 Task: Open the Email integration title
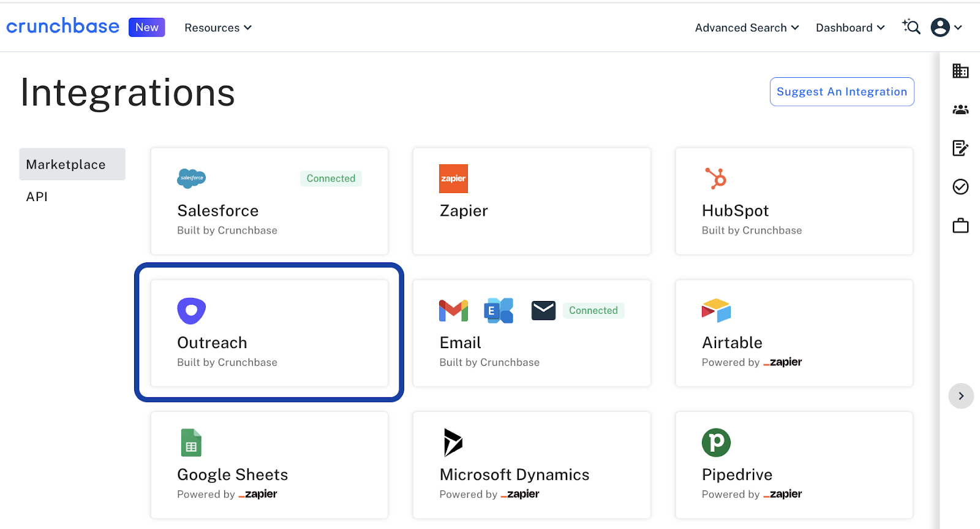click(x=460, y=343)
